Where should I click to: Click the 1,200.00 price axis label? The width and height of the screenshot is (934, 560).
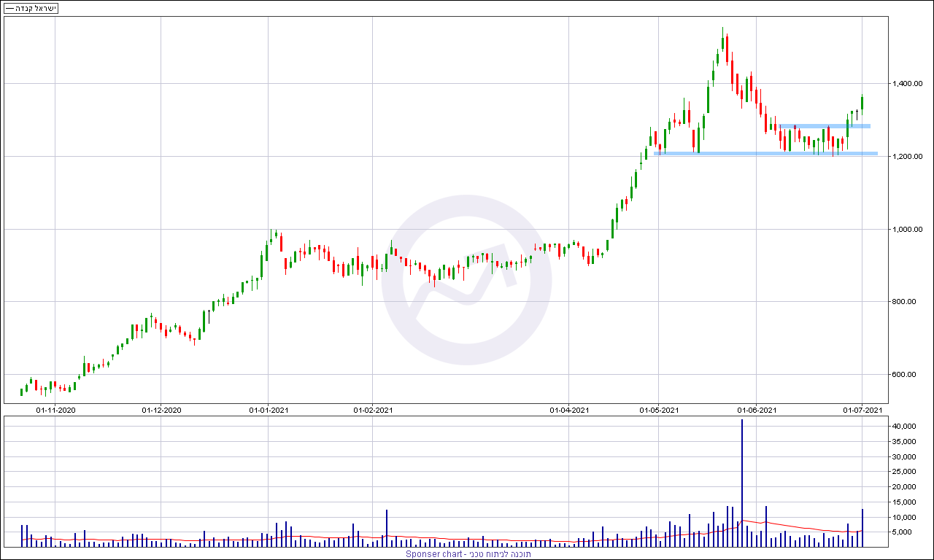tap(908, 157)
